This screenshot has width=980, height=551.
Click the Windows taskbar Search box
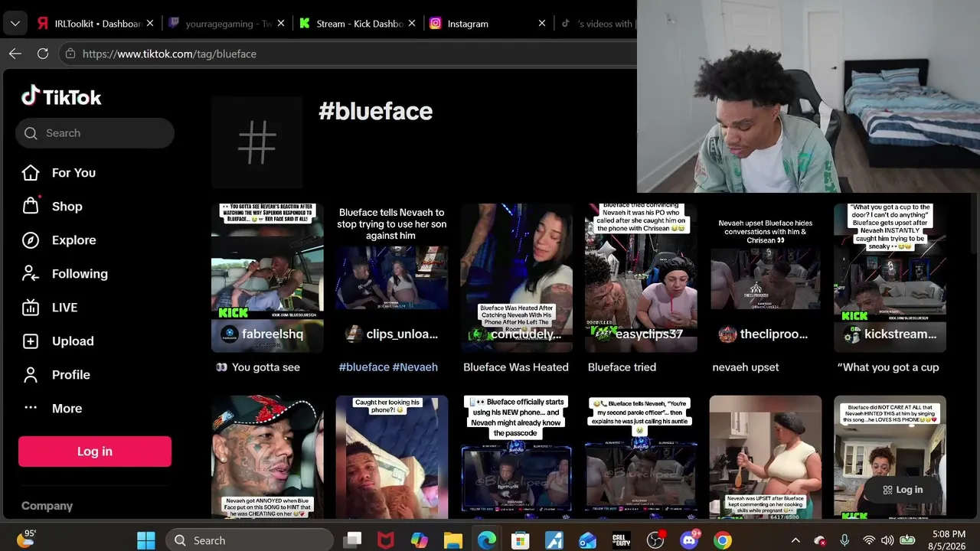pyautogui.click(x=248, y=540)
